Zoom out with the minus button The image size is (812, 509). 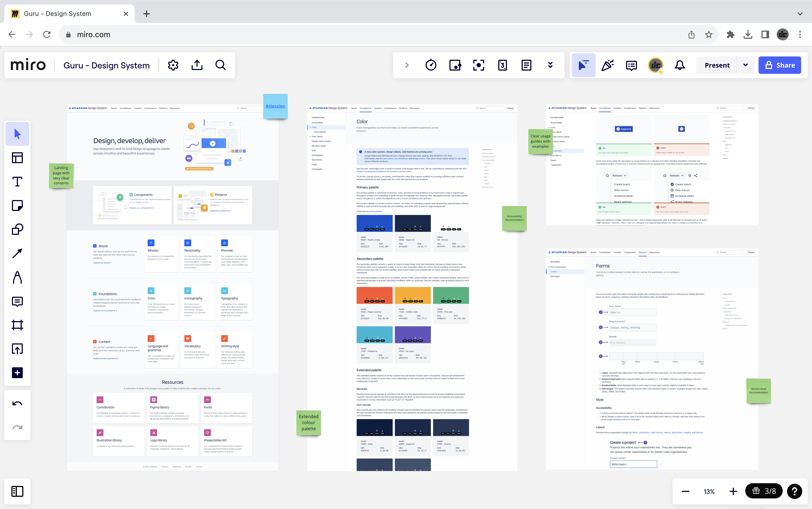pyautogui.click(x=685, y=491)
